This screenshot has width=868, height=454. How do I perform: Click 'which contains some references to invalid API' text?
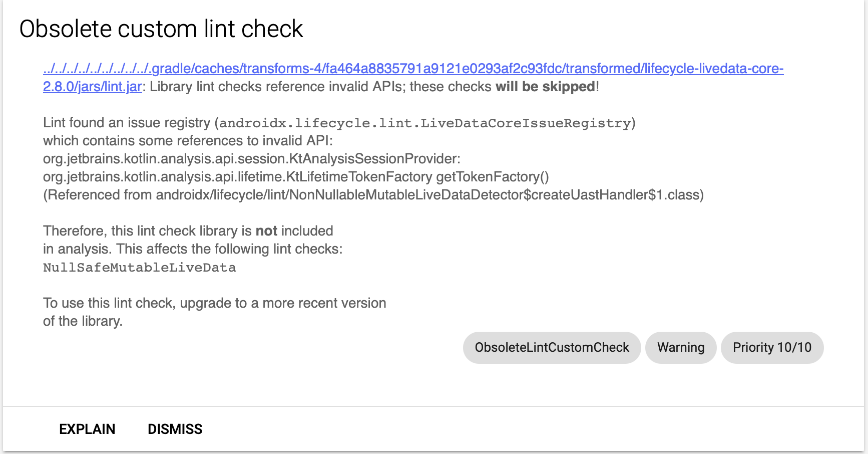tap(188, 141)
